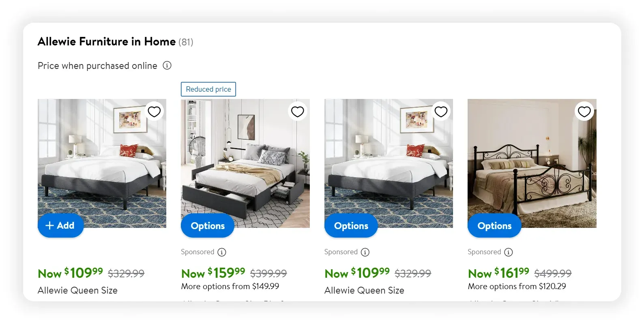644x324 pixels.
Task: Open Sponsored info icon under third bed
Action: tap(365, 252)
